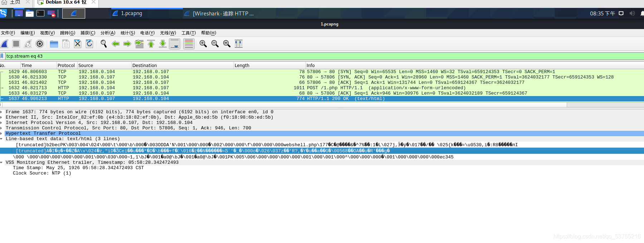Sort by Source column header
Screen dimensions: 644x243
click(104, 65)
